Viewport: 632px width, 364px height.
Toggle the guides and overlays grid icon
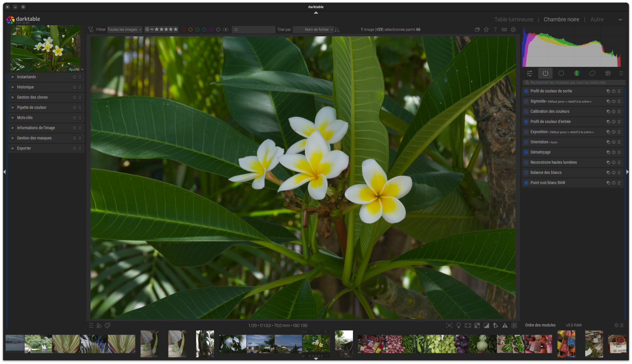pyautogui.click(x=514, y=325)
